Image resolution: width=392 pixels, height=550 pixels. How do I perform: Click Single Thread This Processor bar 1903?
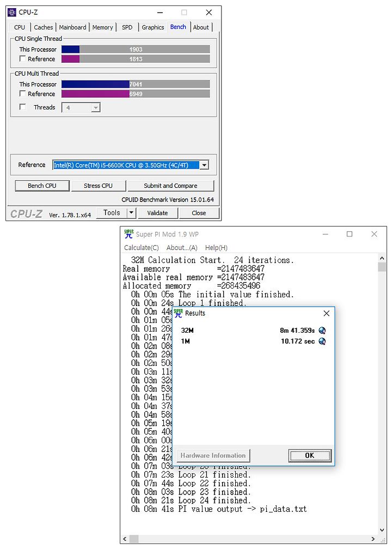[136, 49]
